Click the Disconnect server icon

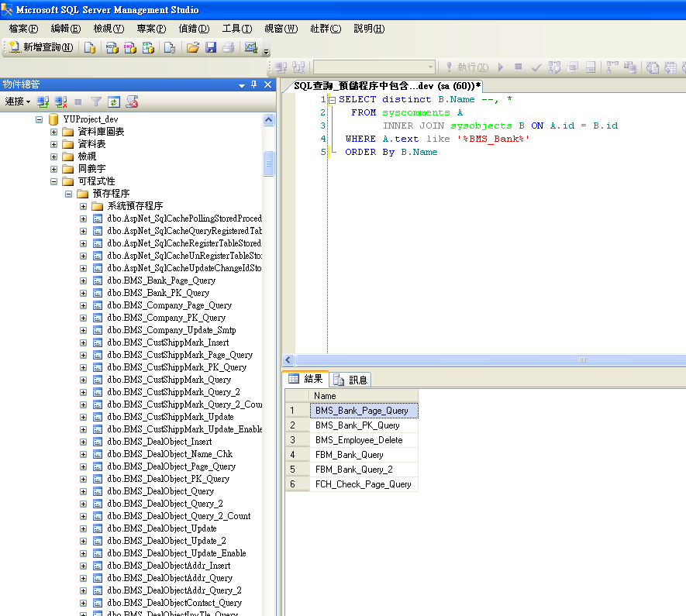point(60,102)
